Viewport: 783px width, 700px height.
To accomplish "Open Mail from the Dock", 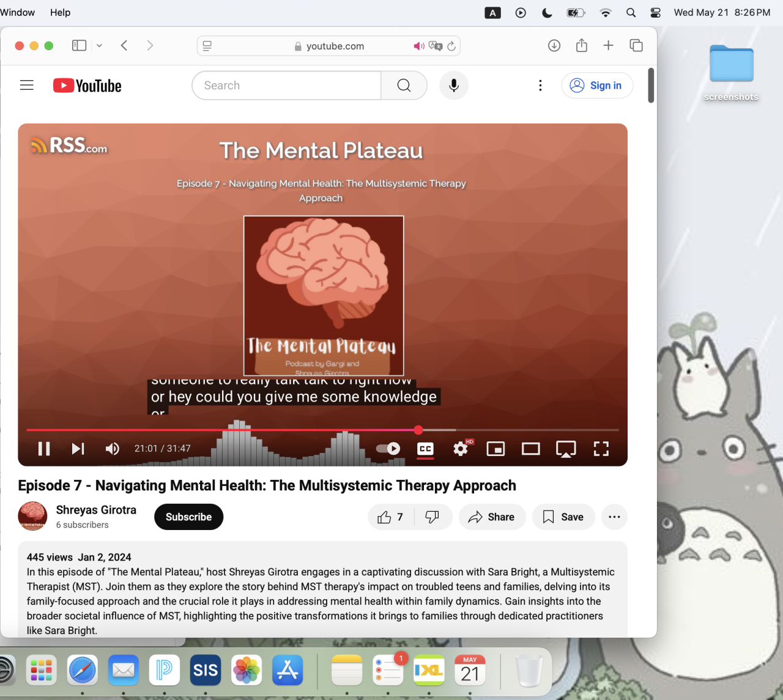I will (x=124, y=670).
